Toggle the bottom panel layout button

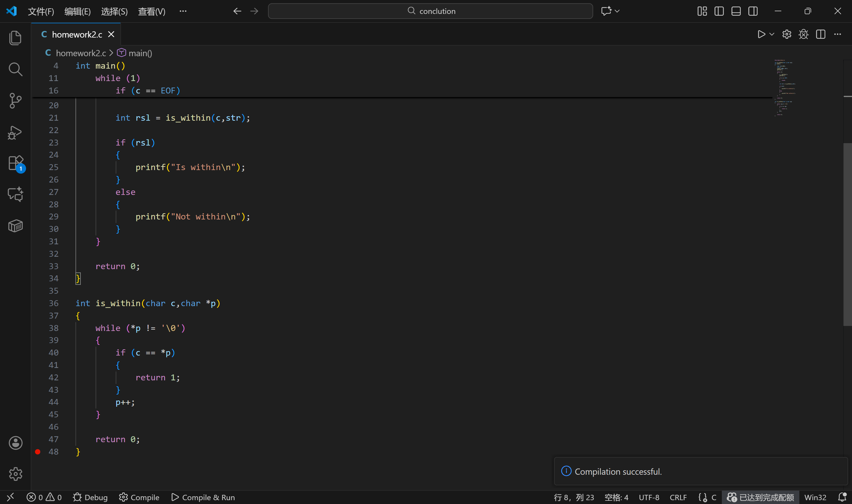coord(736,11)
